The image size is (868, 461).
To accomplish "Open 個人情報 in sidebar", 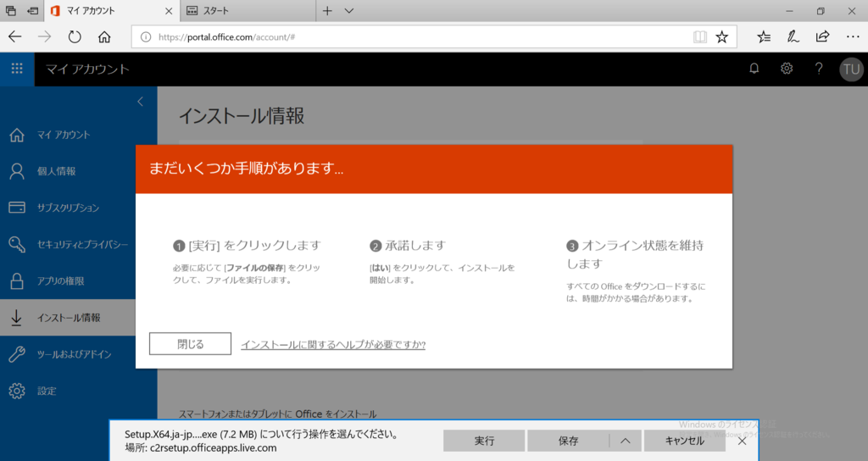I will point(68,171).
